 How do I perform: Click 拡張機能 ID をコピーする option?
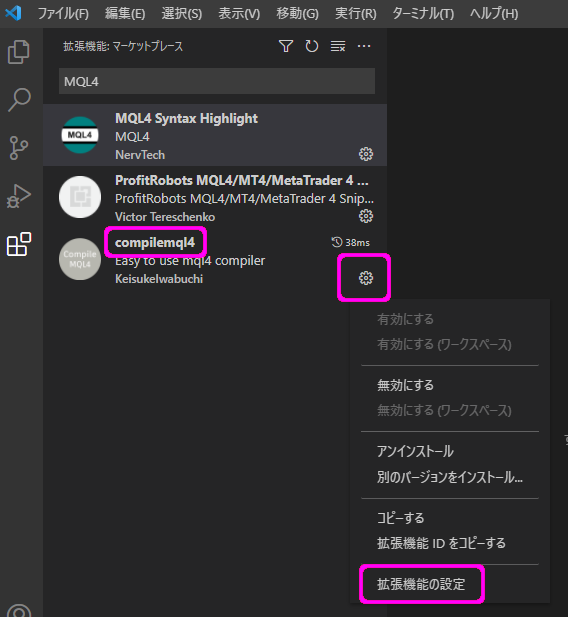point(441,543)
